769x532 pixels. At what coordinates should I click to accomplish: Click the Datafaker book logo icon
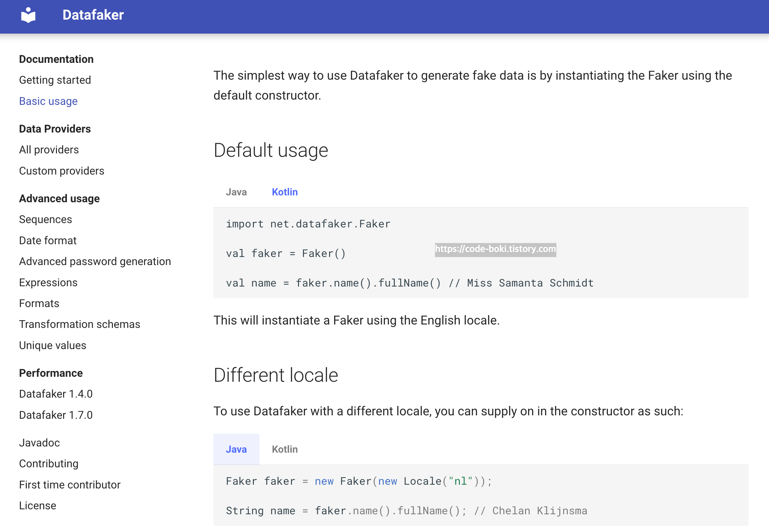(28, 15)
